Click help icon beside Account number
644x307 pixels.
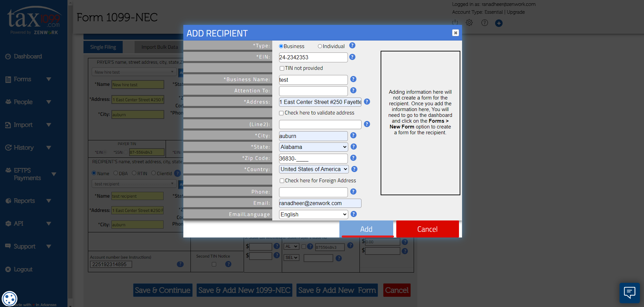tap(180, 264)
